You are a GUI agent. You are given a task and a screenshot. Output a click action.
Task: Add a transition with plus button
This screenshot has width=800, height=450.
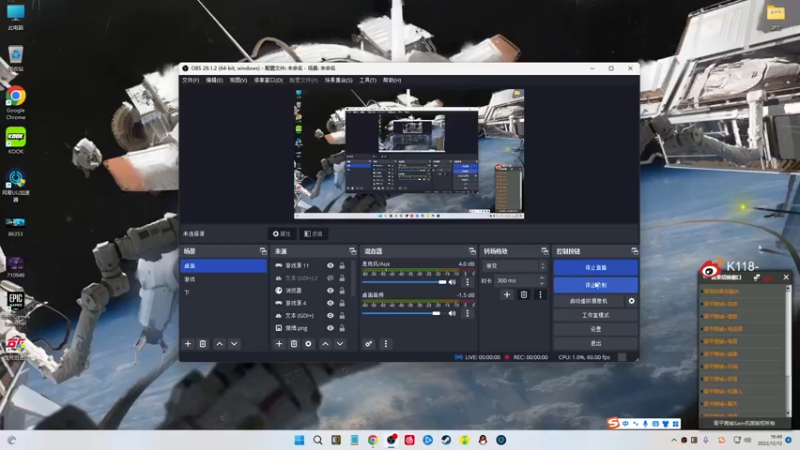(x=507, y=294)
